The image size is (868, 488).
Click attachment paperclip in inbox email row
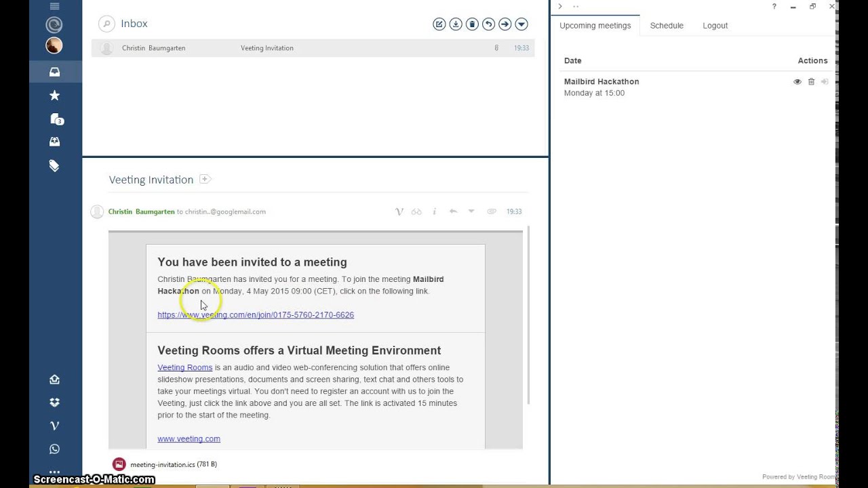(x=496, y=48)
